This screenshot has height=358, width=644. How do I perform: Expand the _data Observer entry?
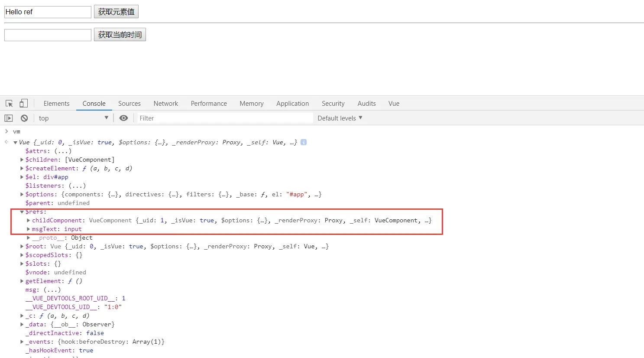pyautogui.click(x=22, y=324)
